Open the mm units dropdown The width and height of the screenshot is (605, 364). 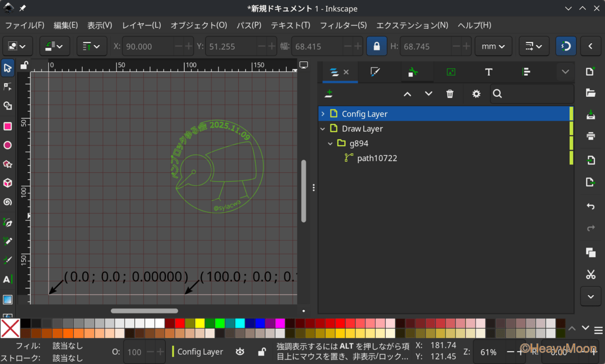493,46
